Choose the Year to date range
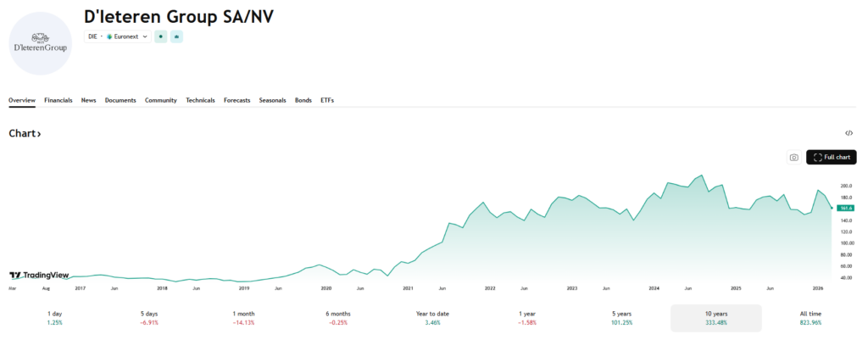The image size is (868, 340). tap(431, 318)
